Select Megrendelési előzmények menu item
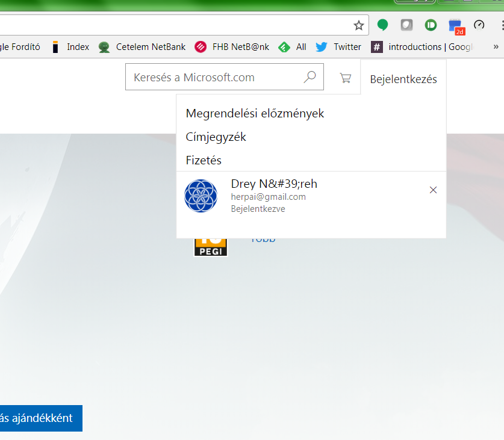The image size is (504, 440). (255, 113)
